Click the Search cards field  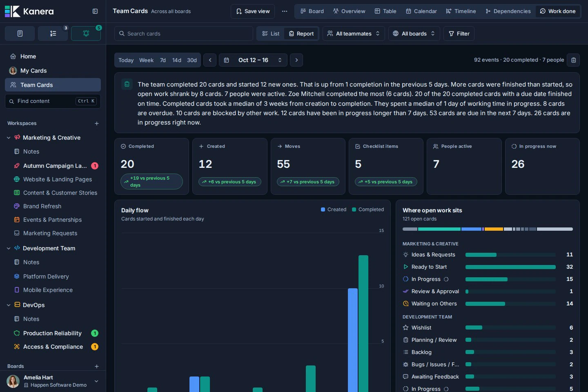(184, 33)
